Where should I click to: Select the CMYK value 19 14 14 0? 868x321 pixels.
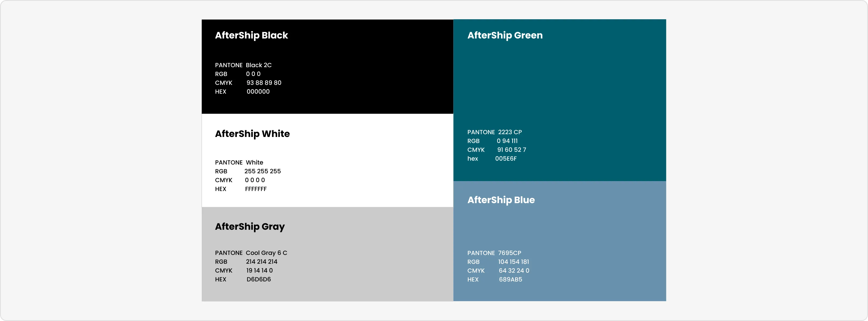pos(259,270)
